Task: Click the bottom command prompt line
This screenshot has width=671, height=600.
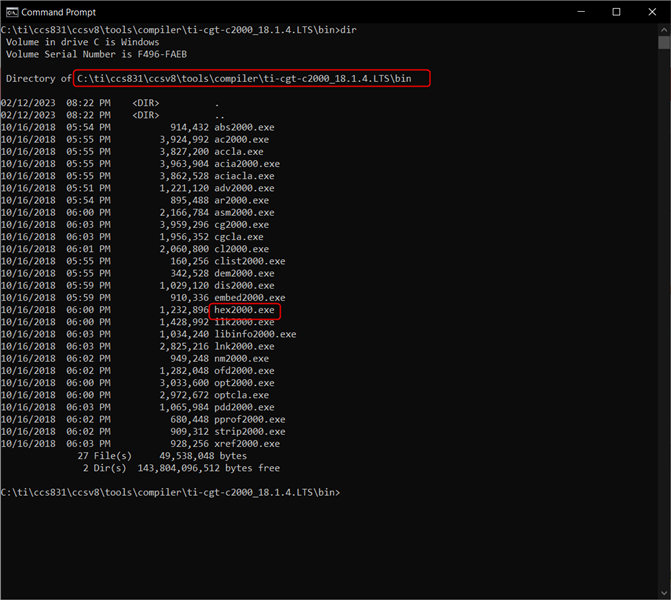Action: (170, 493)
